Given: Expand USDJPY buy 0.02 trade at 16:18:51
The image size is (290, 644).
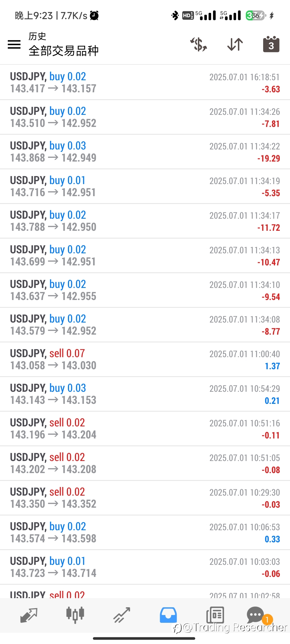Looking at the screenshot, I should point(145,82).
